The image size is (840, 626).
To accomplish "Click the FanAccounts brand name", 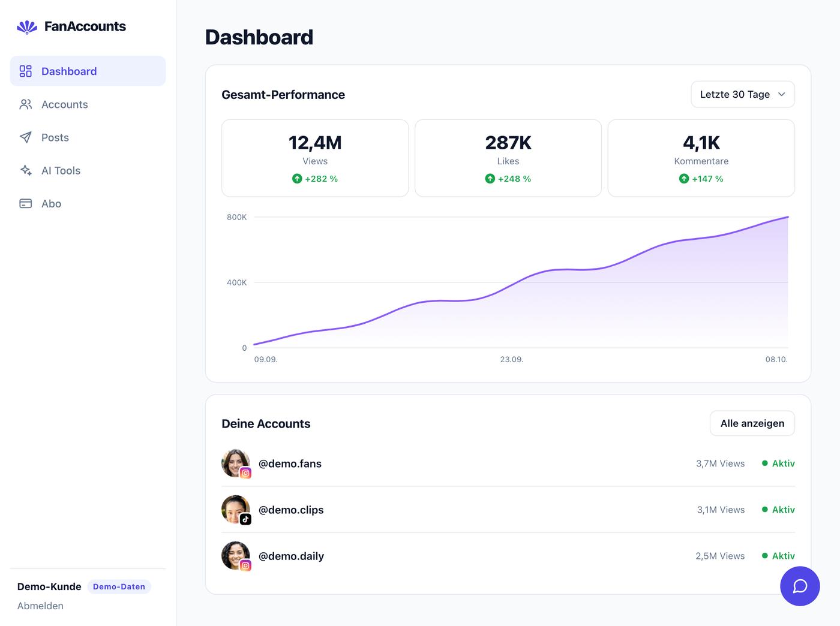I will pos(85,26).
